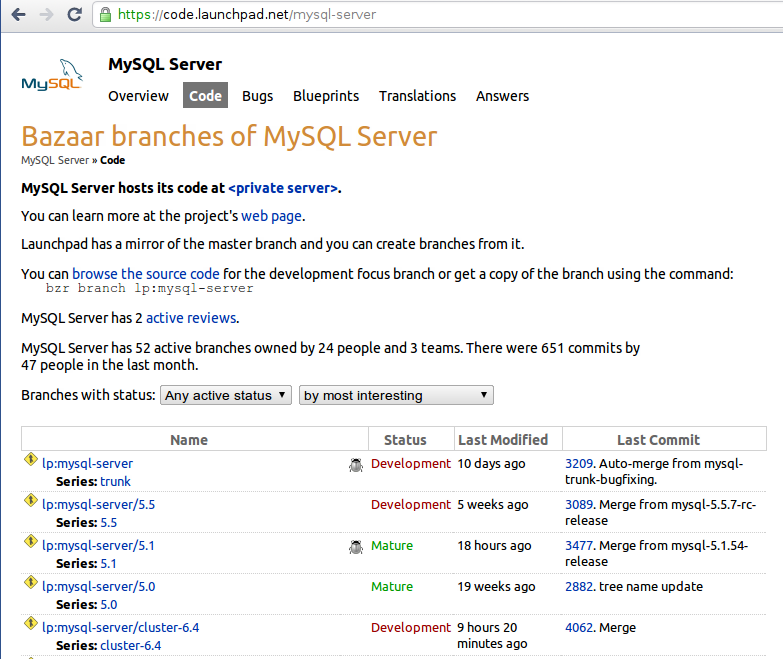Image resolution: width=783 pixels, height=659 pixels.
Task: Click the bzr branch lp:mysql-server command text
Action: pos(149,289)
